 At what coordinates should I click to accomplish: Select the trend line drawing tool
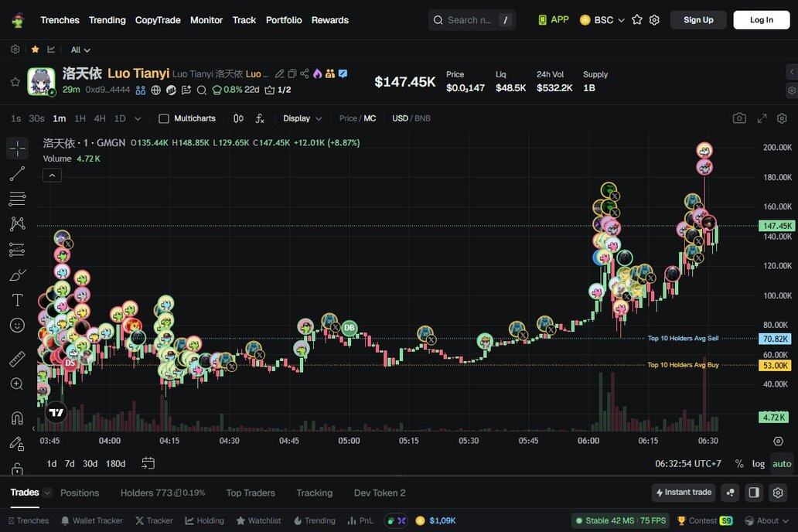point(17,173)
